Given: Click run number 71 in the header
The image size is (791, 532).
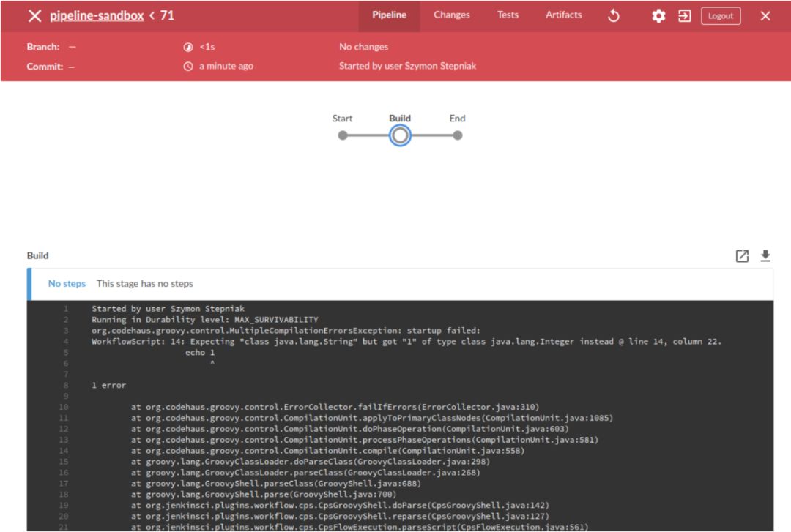Looking at the screenshot, I should click(x=167, y=15).
